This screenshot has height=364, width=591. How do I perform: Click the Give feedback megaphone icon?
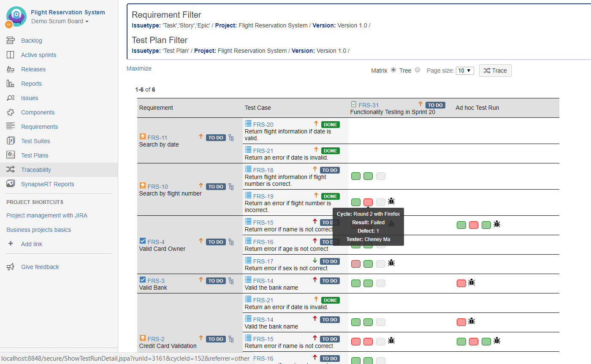pyautogui.click(x=11, y=267)
